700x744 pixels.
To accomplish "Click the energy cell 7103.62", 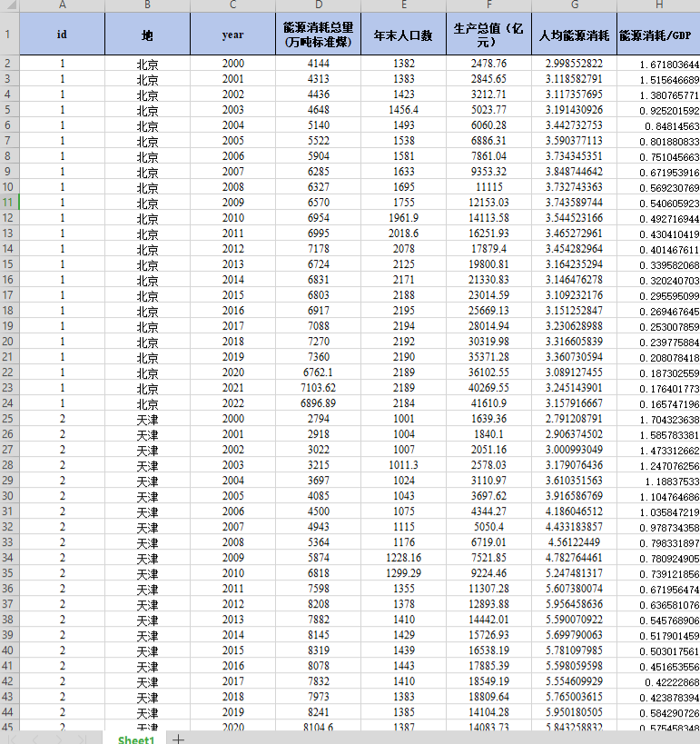I will (x=319, y=388).
